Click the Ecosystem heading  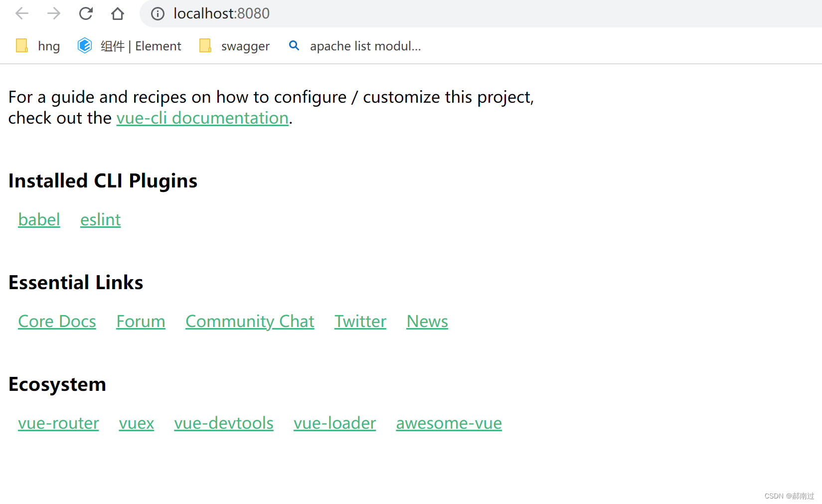click(57, 384)
